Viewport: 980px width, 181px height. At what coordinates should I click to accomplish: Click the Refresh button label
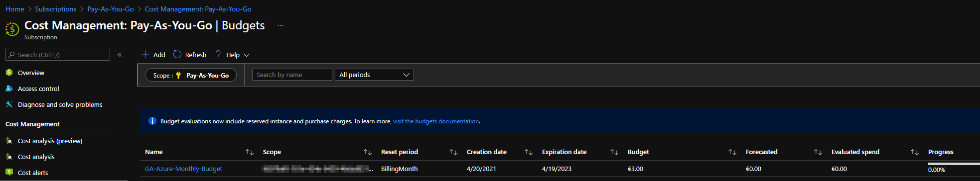click(196, 55)
